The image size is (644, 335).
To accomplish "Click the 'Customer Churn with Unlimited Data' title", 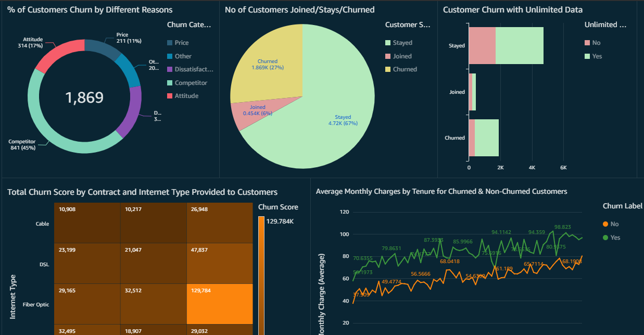I will click(x=513, y=10).
